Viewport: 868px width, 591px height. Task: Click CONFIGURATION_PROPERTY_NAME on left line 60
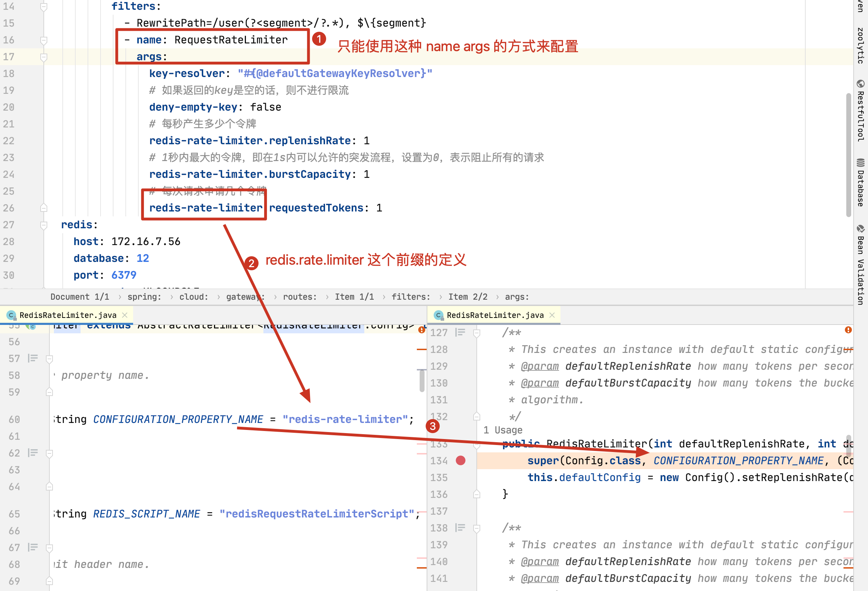point(178,419)
